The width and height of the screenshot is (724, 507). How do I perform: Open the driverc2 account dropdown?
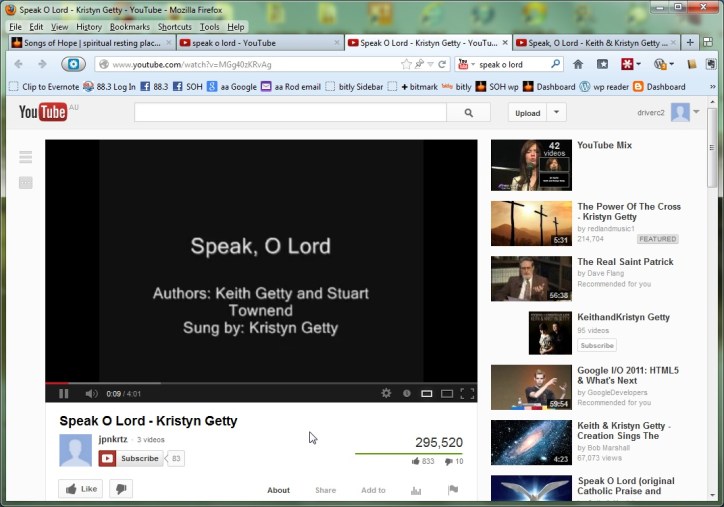click(x=699, y=113)
